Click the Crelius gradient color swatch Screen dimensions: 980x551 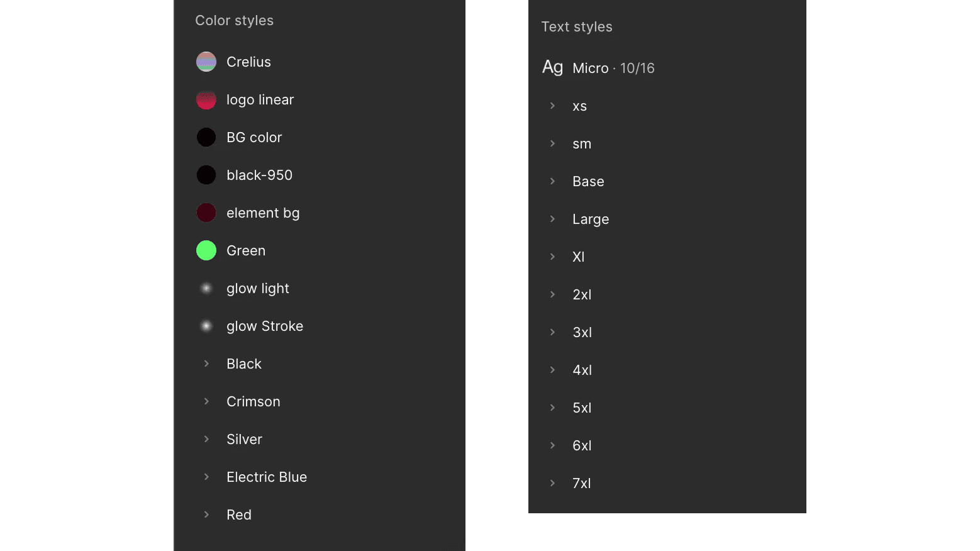tap(206, 62)
